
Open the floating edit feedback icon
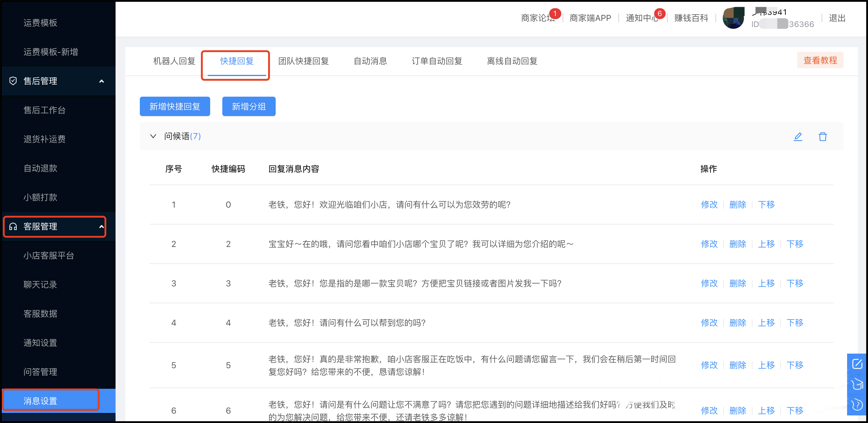pyautogui.click(x=857, y=364)
